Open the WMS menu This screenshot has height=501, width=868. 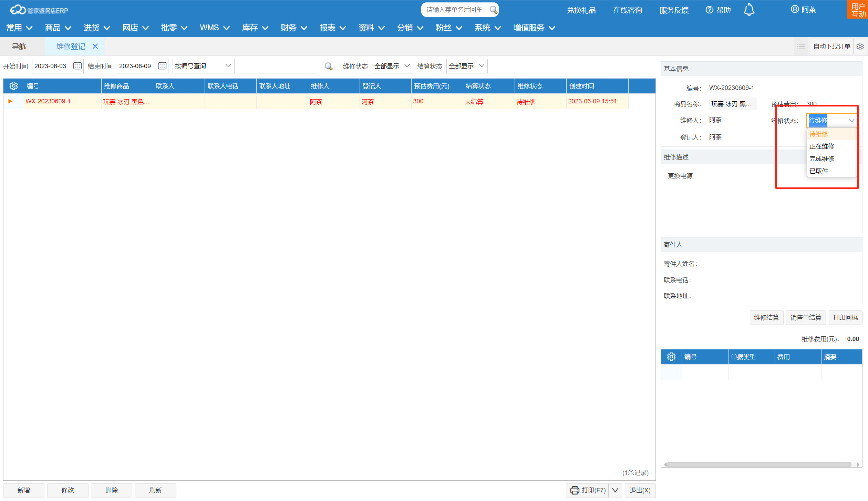(215, 28)
